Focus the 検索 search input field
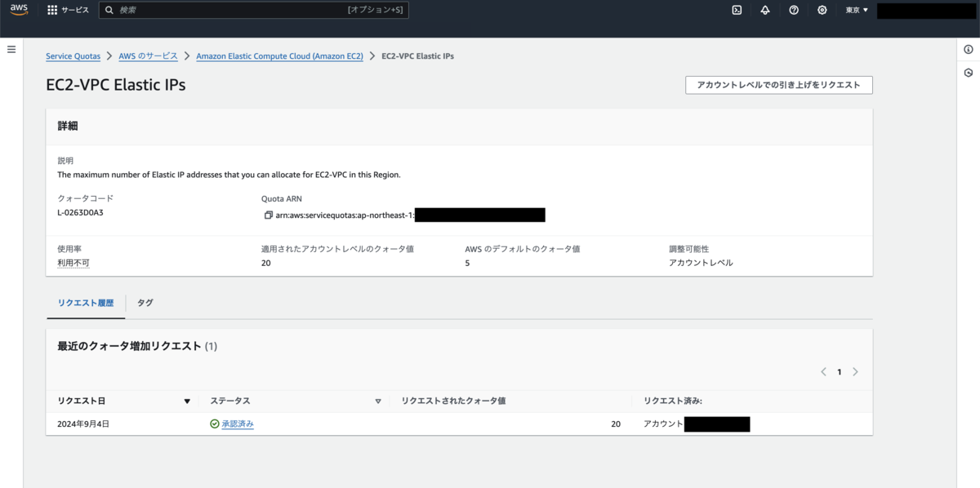980x488 pixels. pyautogui.click(x=253, y=10)
